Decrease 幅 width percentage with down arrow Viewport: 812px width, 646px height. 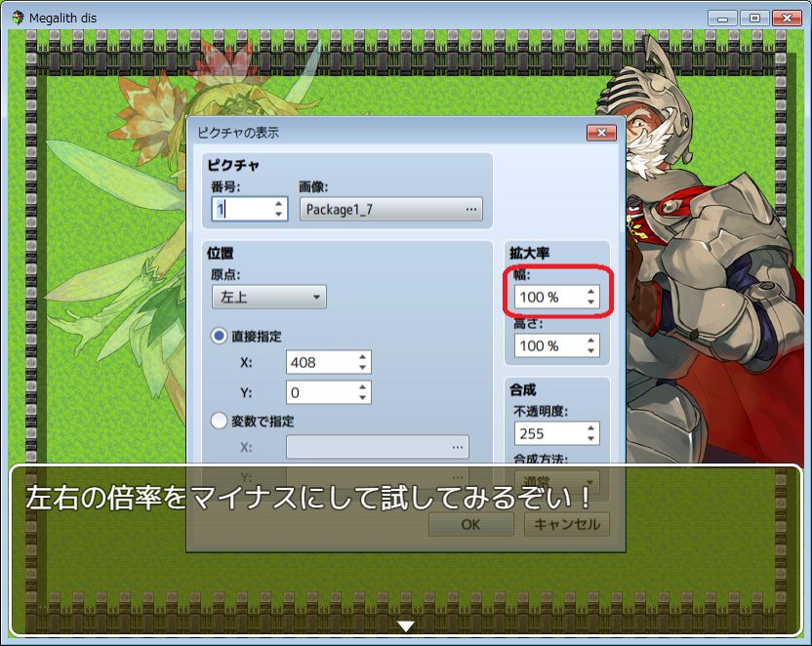590,303
